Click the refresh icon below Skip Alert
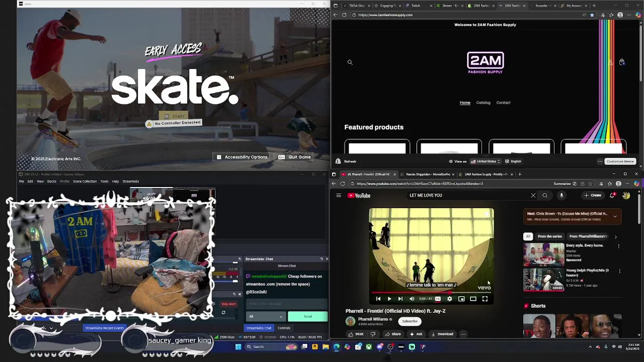Image resolution: width=644 pixels, height=362 pixels. 223,313
